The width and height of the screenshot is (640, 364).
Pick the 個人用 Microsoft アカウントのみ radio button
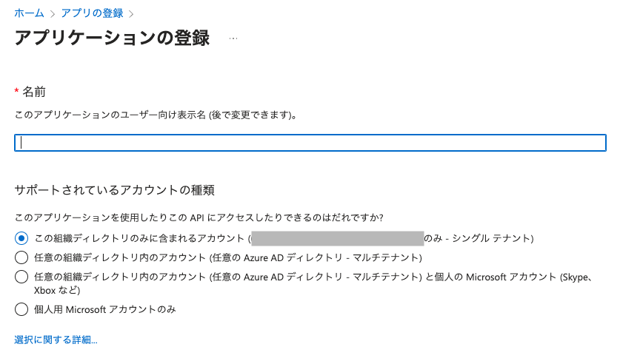(x=21, y=309)
